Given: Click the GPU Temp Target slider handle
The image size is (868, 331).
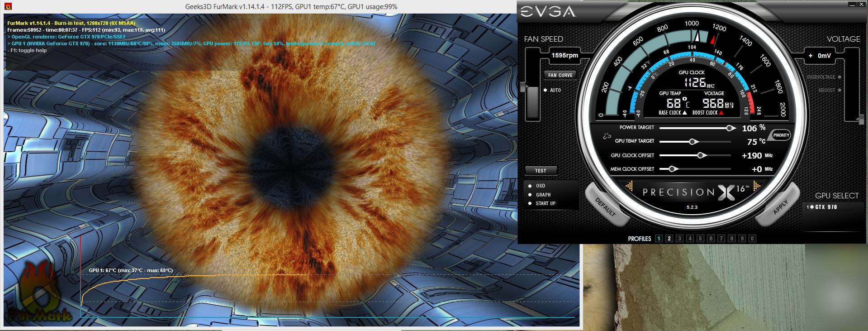Looking at the screenshot, I should [x=693, y=142].
